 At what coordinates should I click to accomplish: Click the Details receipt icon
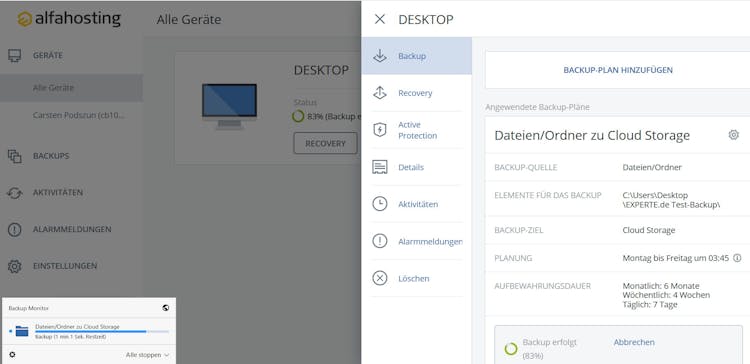coord(380,167)
